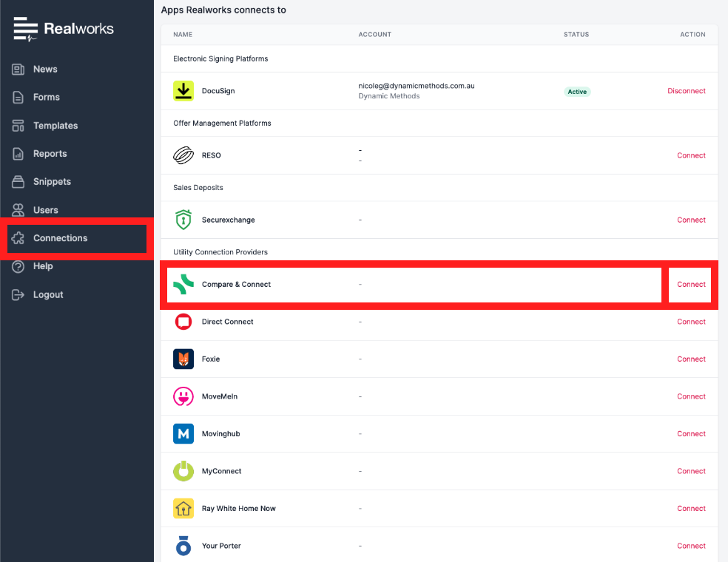Connect the RESO platform

point(691,155)
